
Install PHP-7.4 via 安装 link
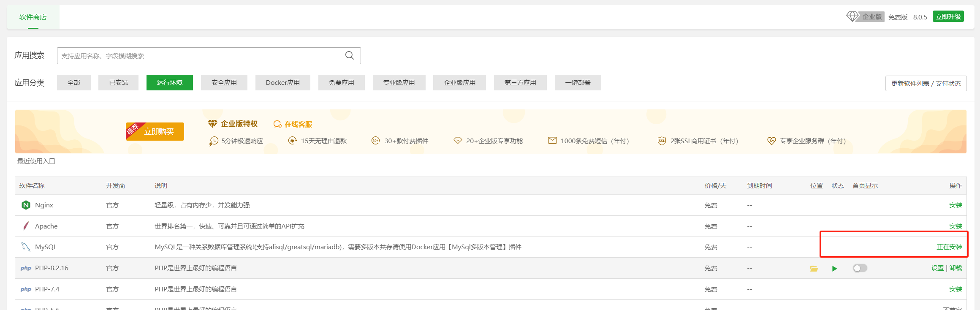956,289
